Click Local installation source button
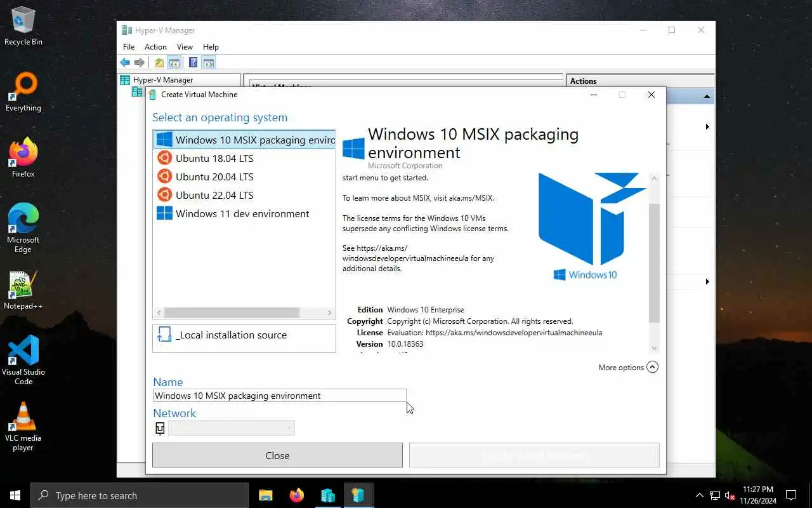The image size is (812, 508). pos(244,338)
